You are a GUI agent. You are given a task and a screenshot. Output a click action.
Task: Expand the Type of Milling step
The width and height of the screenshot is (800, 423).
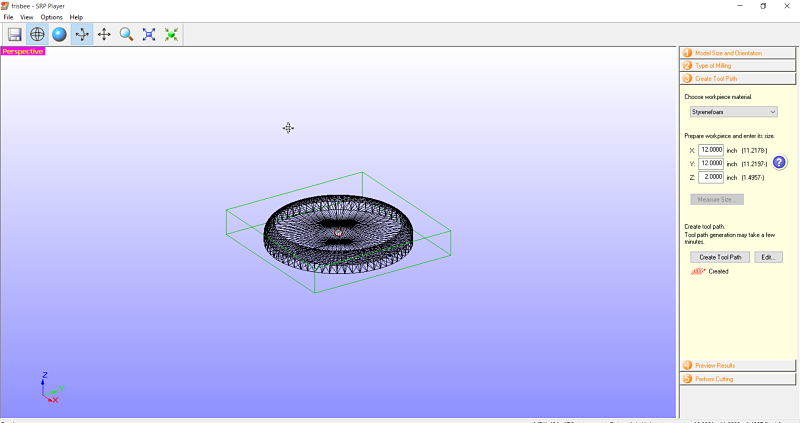point(738,66)
